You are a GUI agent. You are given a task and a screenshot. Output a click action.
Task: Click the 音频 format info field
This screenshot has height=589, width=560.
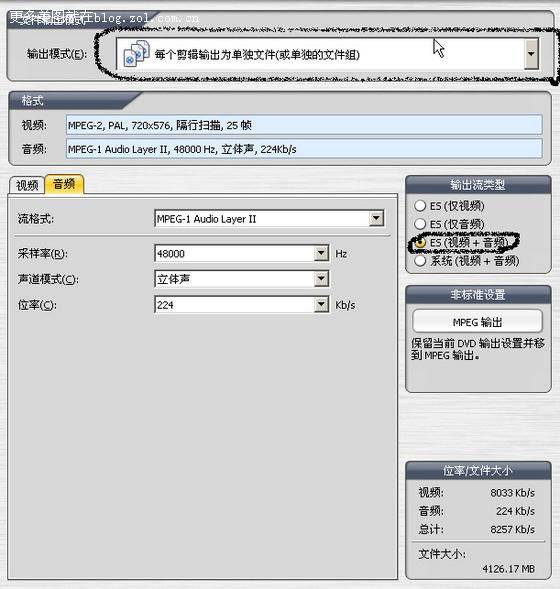304,149
